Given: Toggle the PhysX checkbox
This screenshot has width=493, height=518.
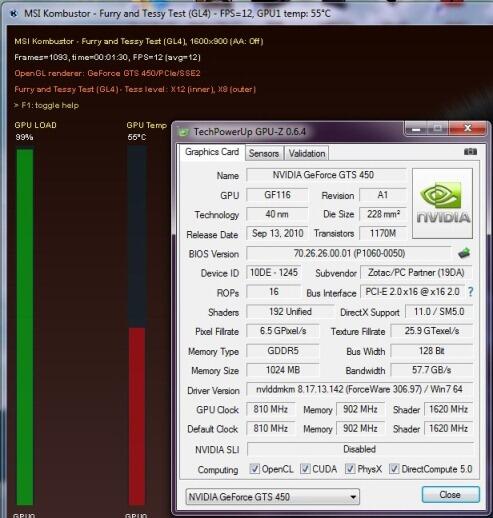Looking at the screenshot, I should coord(350,469).
